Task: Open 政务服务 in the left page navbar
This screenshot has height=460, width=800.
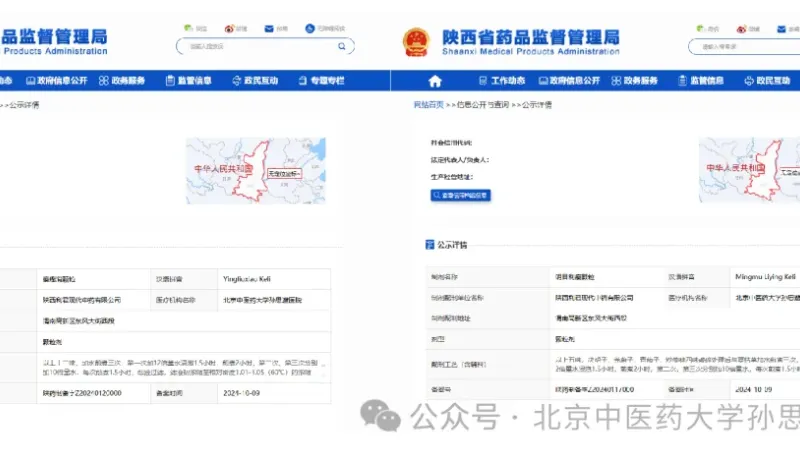Action: pos(122,81)
